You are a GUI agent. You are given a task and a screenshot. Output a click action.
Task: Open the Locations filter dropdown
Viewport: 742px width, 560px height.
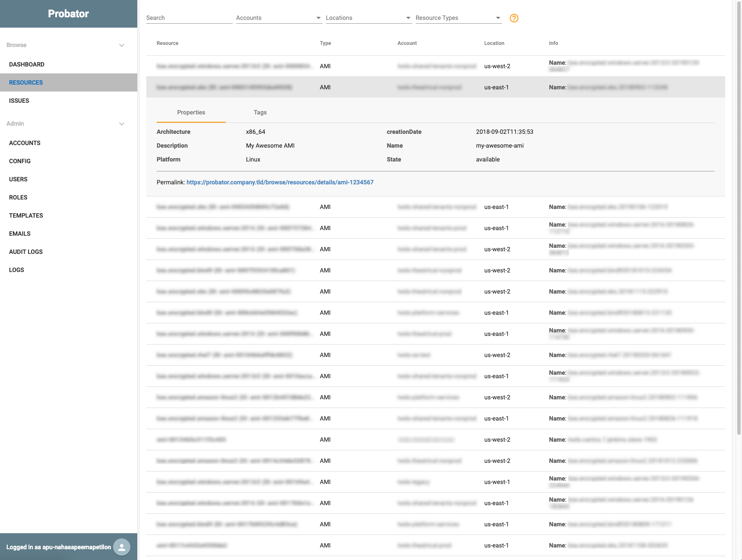(x=368, y=18)
